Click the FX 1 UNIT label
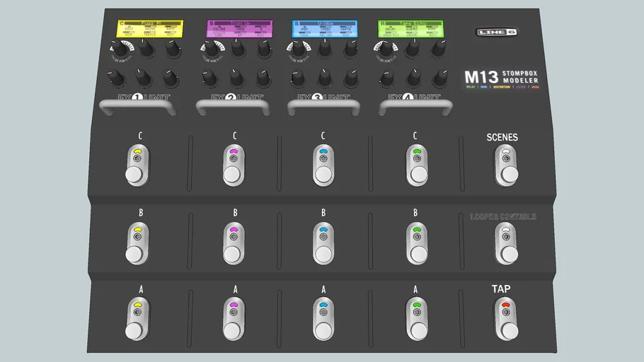The height and width of the screenshot is (362, 644). point(144,98)
